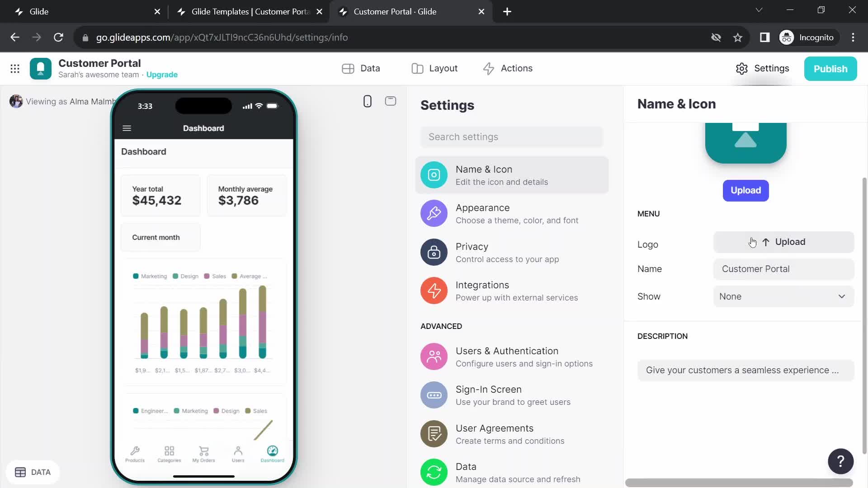Screen dimensions: 868x488
Task: Click the Integrations lightning bolt icon
Action: (434, 290)
